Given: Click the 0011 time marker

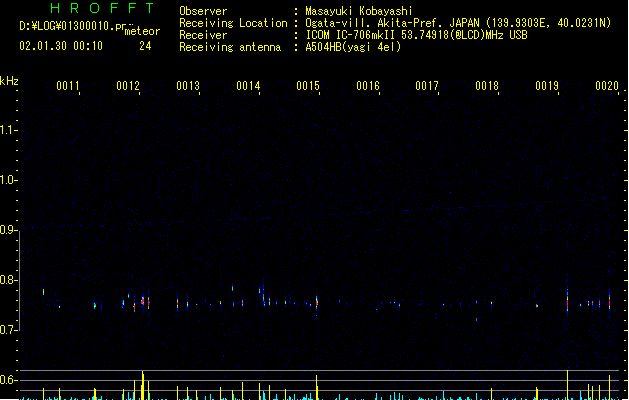Looking at the screenshot, I should pos(68,86).
